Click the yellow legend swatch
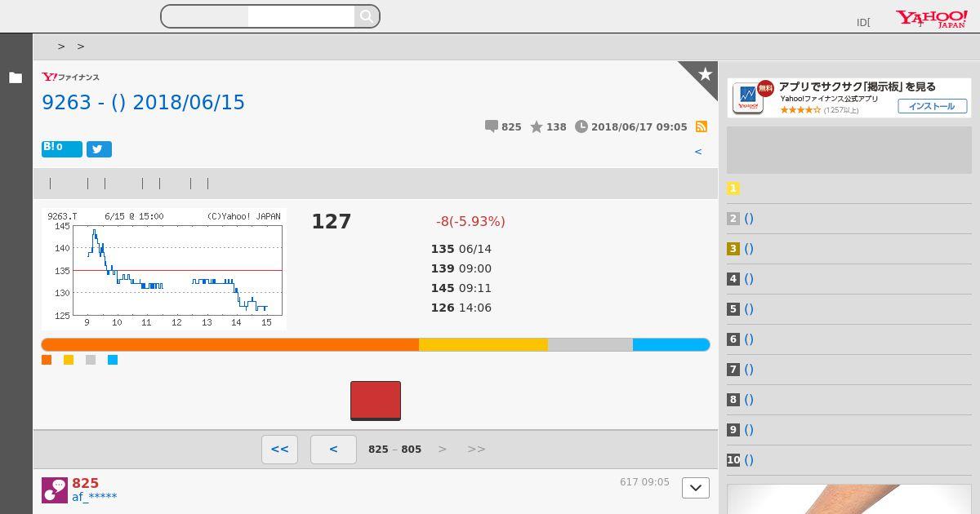Screen dimensions: 980x514 coord(69,360)
